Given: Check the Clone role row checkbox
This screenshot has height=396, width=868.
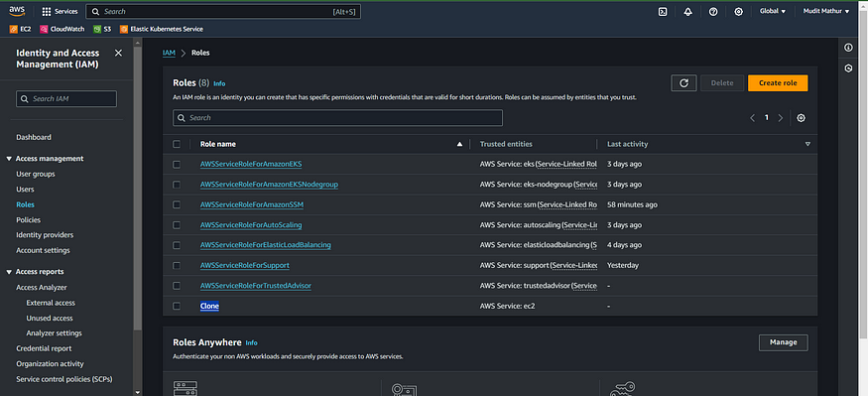Looking at the screenshot, I should pos(177,306).
